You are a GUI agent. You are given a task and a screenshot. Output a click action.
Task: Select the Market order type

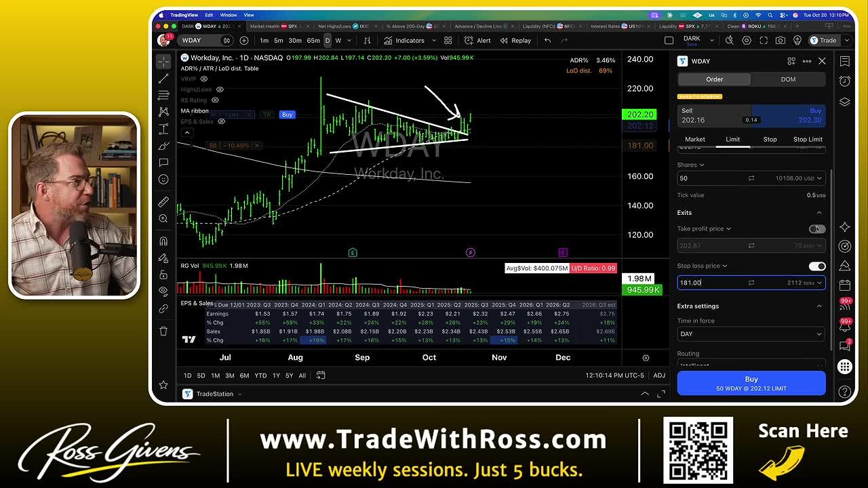click(695, 140)
